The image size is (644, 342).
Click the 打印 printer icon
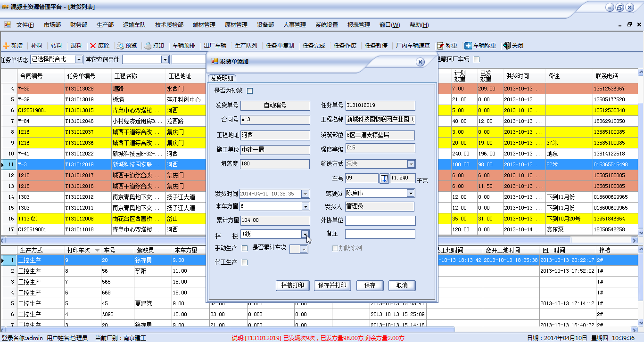tap(148, 46)
